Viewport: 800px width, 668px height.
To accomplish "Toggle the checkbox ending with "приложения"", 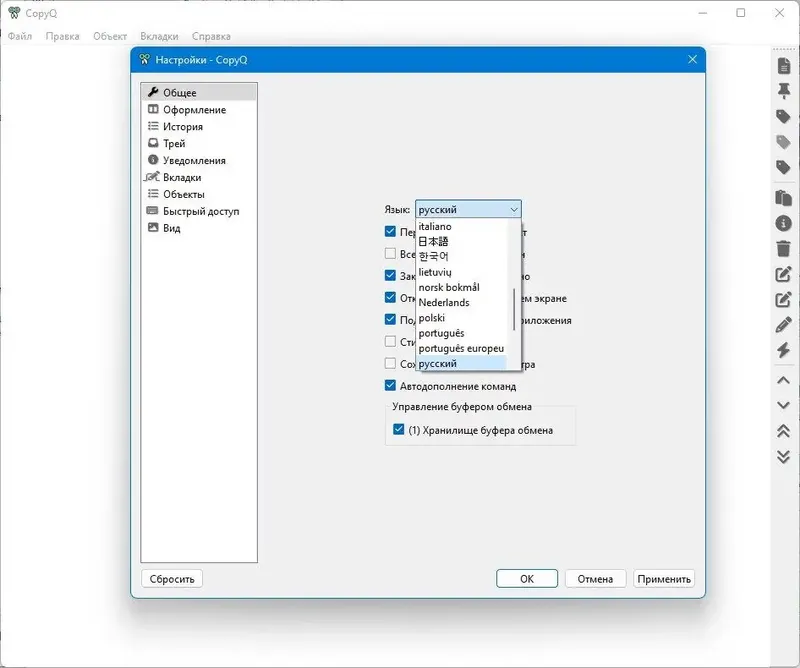I will [390, 319].
